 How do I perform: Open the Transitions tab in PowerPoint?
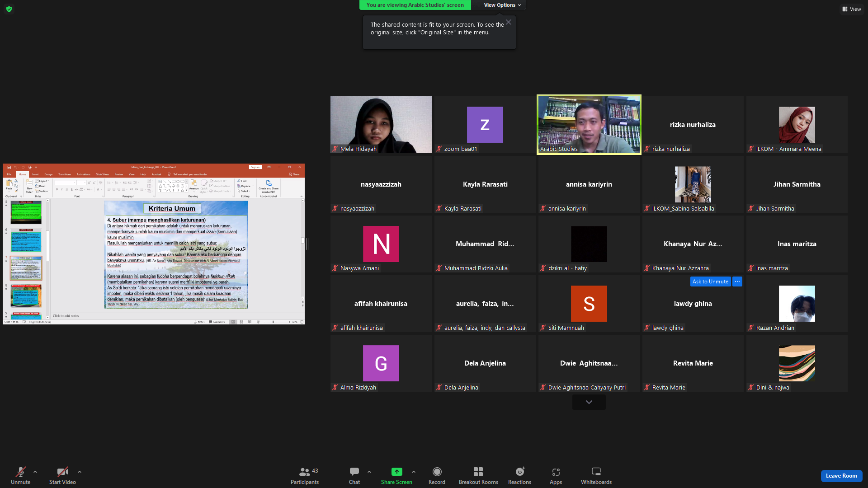coord(65,174)
